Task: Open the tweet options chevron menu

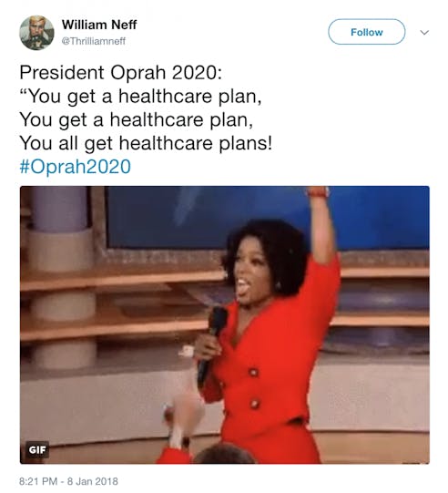Action: click(x=424, y=33)
